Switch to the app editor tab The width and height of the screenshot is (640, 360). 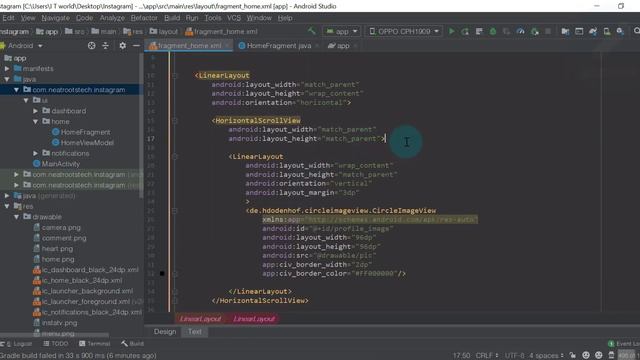[x=343, y=46]
